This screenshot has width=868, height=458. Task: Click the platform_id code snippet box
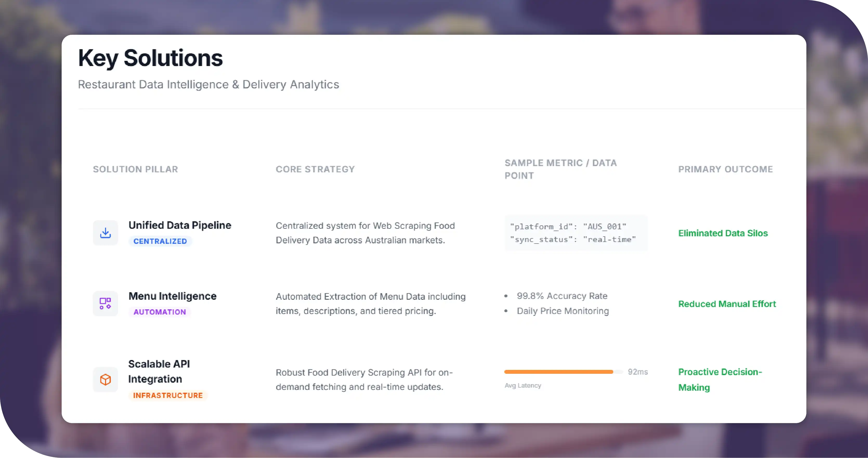(x=576, y=233)
